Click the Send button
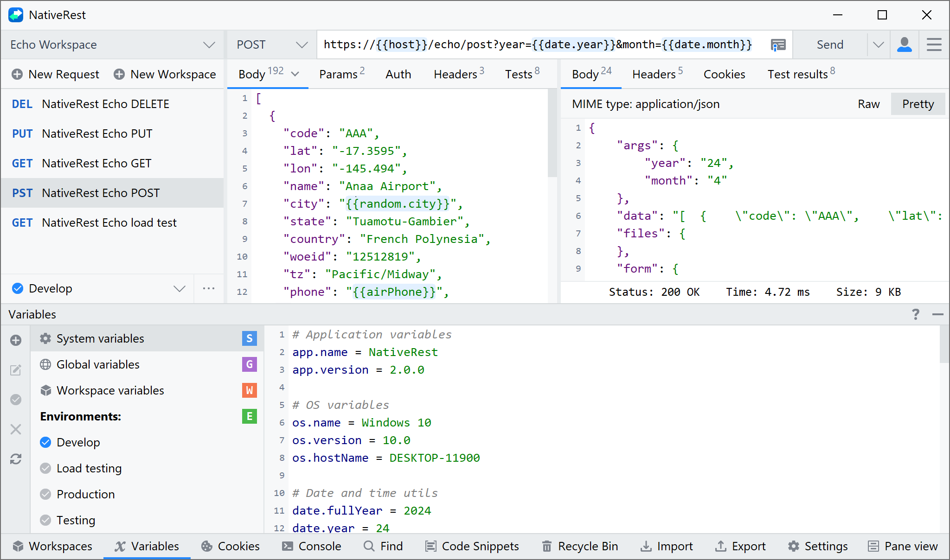Image resolution: width=950 pixels, height=560 pixels. click(x=830, y=45)
